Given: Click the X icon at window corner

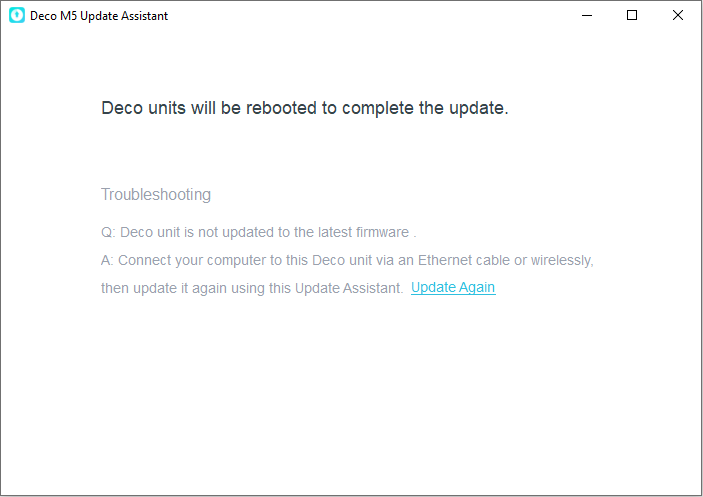Looking at the screenshot, I should click(x=678, y=15).
